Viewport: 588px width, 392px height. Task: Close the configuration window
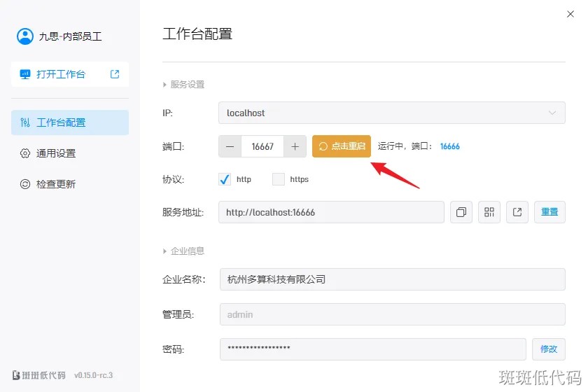[x=569, y=14]
